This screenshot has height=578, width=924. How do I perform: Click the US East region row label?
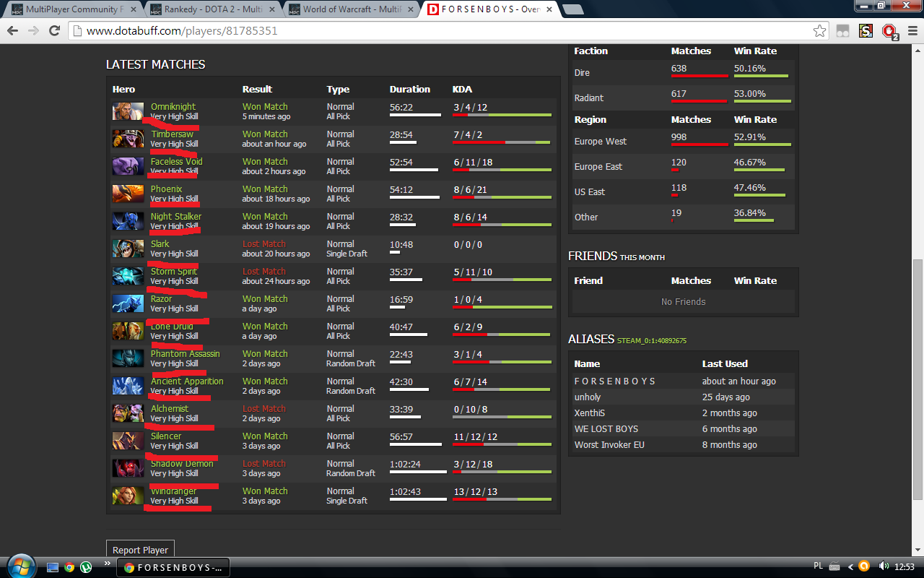590,192
